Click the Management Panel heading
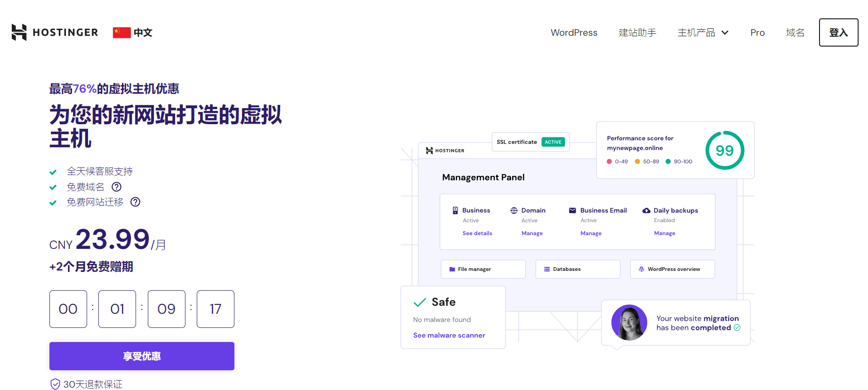This screenshot has width=868, height=390. point(483,177)
